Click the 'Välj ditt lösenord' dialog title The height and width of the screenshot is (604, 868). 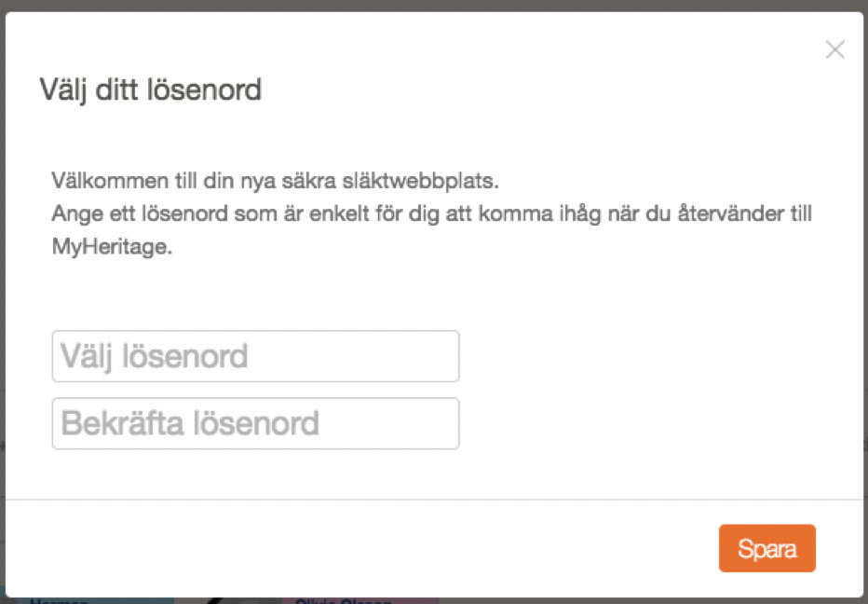(150, 90)
